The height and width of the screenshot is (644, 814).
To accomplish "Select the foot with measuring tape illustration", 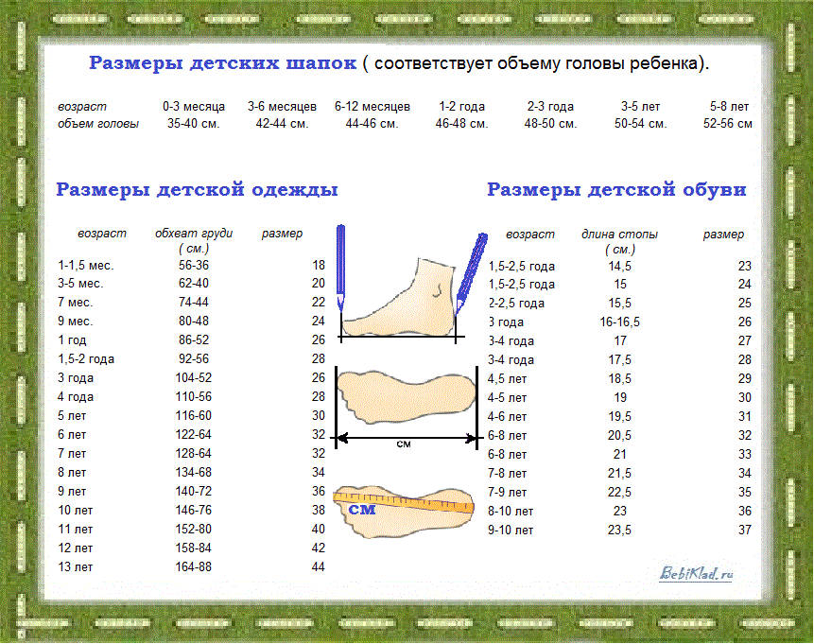I will coord(404,512).
